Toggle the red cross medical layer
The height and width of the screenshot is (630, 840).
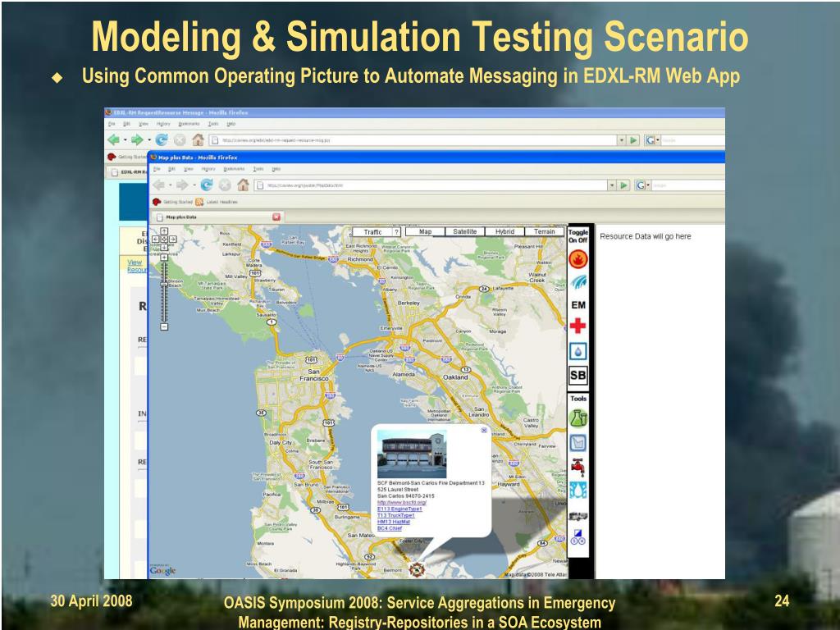(577, 326)
